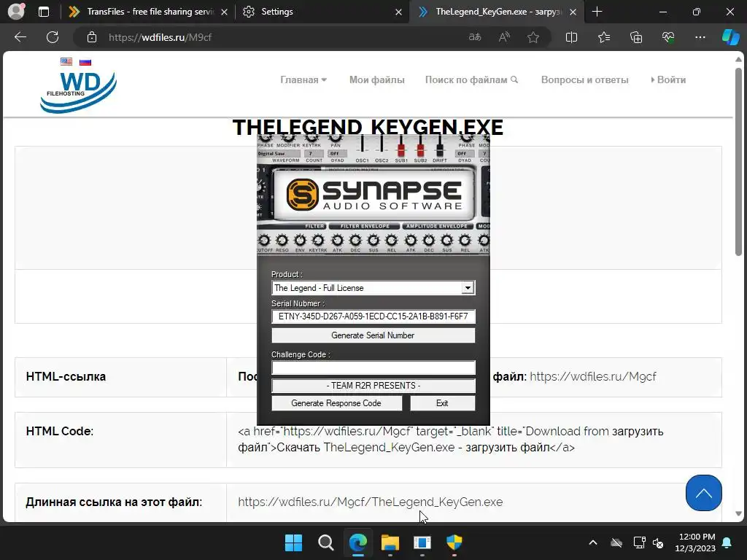Toggle split screen view
The height and width of the screenshot is (560, 747).
coord(571,37)
